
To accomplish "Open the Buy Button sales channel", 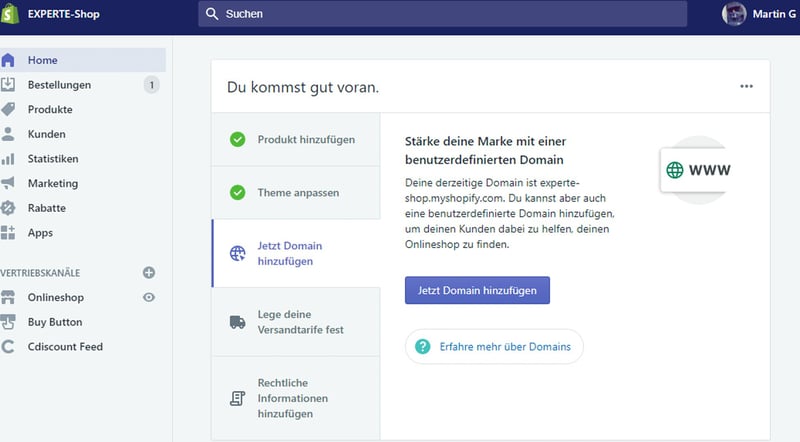I will tap(55, 322).
